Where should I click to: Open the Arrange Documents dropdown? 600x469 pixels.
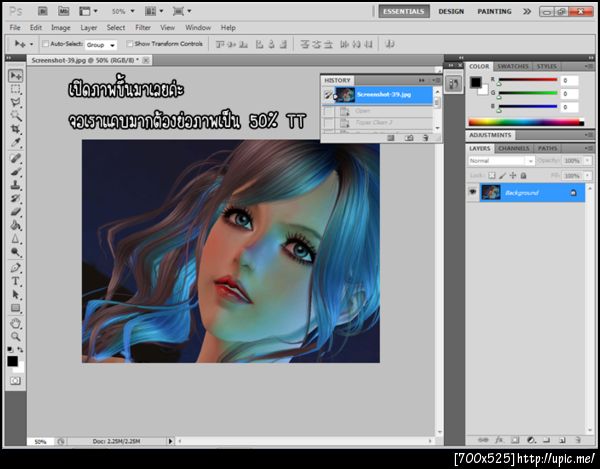154,11
